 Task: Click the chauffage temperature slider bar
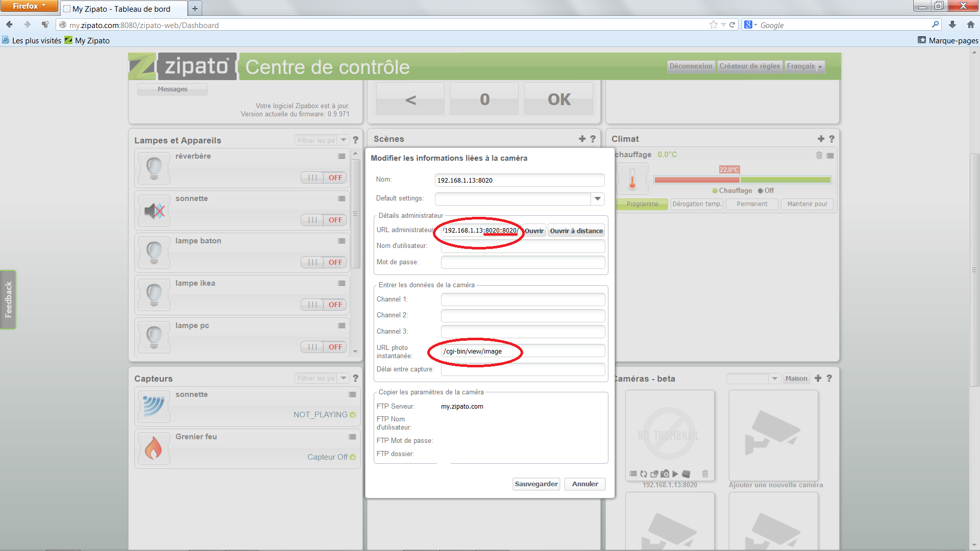pyautogui.click(x=742, y=180)
